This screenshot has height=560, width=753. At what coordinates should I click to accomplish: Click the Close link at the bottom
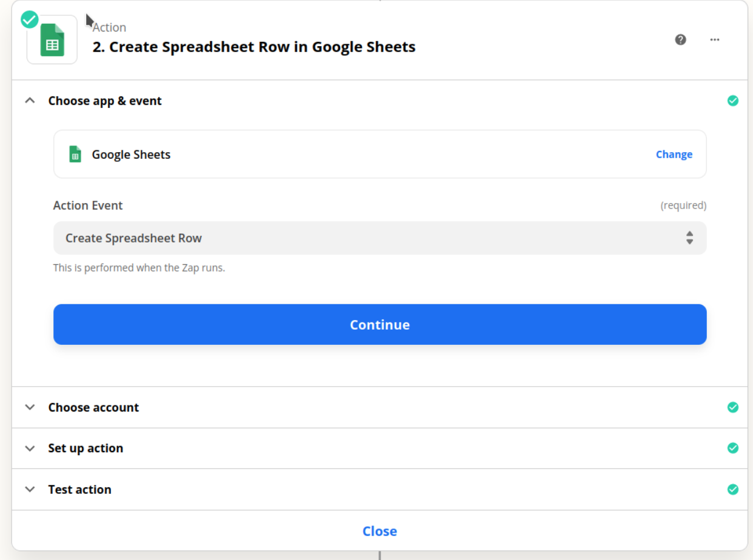[380, 531]
